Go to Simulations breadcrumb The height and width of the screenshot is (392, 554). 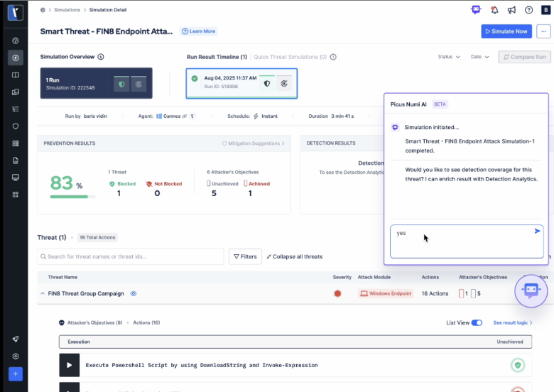[x=67, y=11]
